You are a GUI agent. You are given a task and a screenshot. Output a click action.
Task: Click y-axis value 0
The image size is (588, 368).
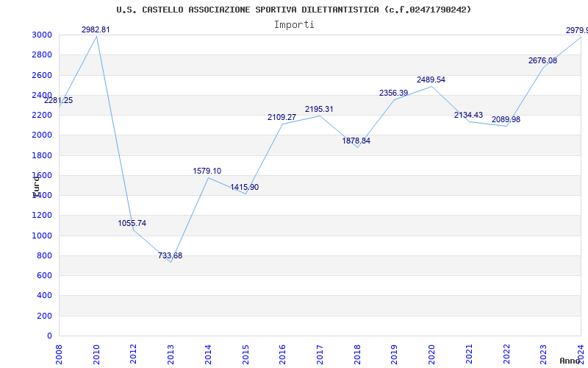point(50,336)
